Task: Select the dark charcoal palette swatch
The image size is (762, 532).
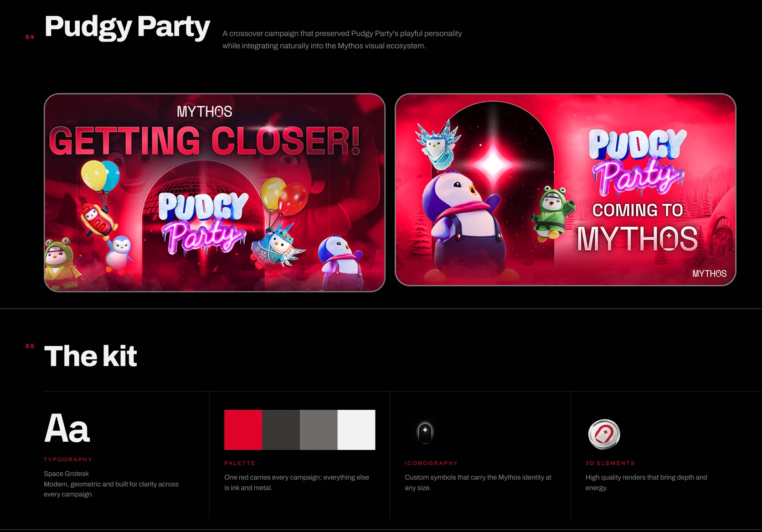Action: click(281, 430)
